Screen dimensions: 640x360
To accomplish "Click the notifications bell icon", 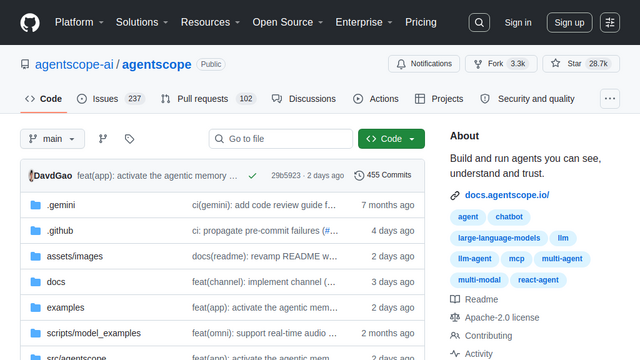I will click(401, 64).
